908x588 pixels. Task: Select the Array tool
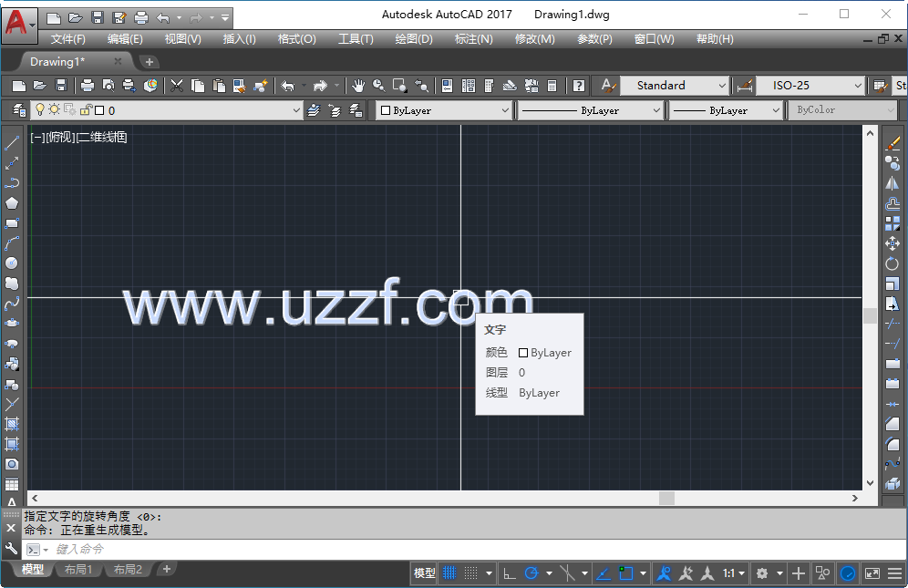click(x=893, y=223)
